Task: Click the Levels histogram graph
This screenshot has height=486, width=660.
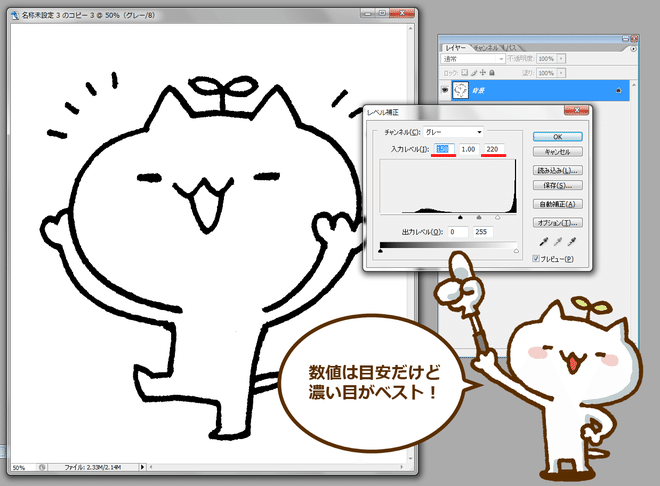Action: coord(448,186)
